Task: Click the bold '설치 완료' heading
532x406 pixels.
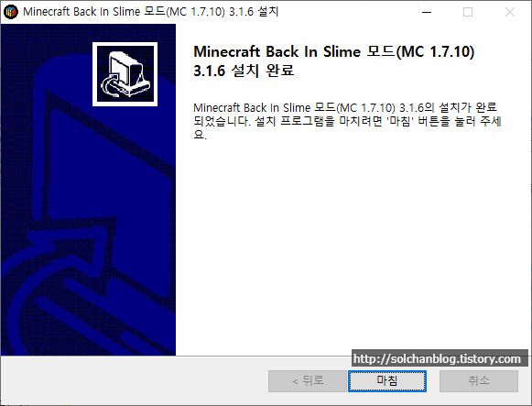Action: tap(263, 71)
